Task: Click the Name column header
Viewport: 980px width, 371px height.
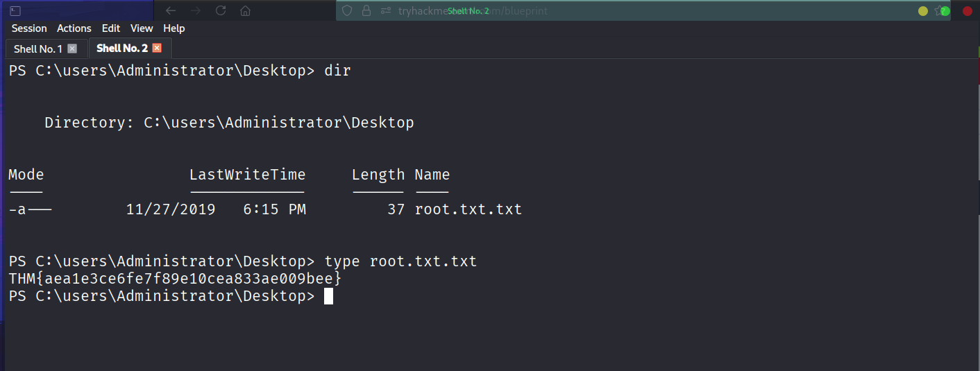Action: coord(432,175)
